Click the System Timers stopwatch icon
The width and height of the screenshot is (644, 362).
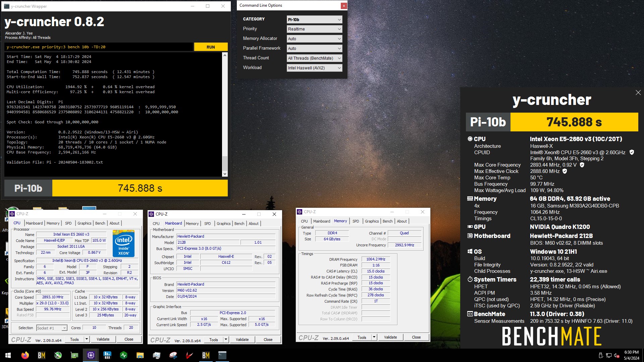pos(470,279)
